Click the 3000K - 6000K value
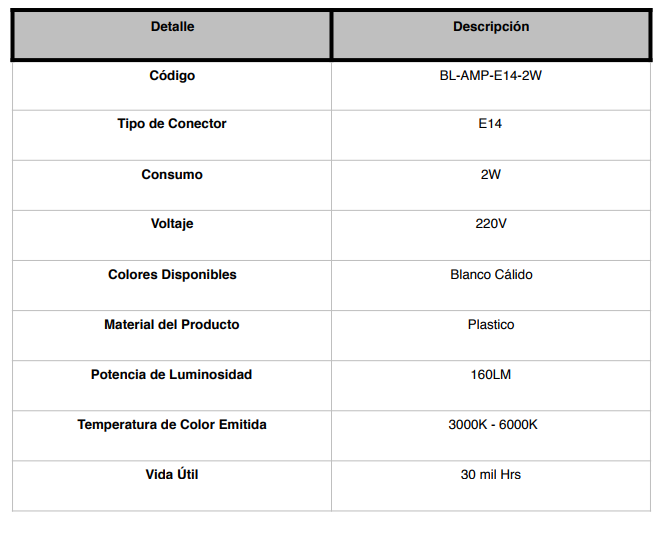The image size is (668, 537). tap(493, 425)
